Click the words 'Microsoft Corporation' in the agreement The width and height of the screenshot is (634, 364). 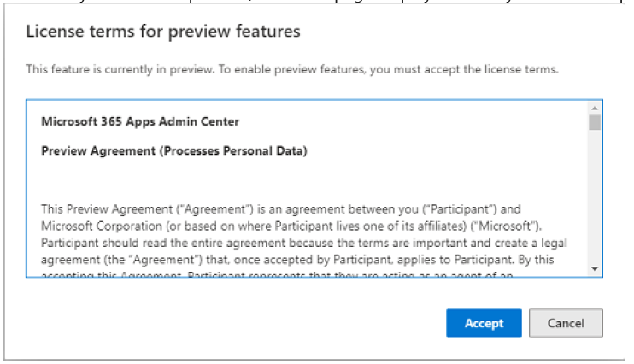coord(102,226)
